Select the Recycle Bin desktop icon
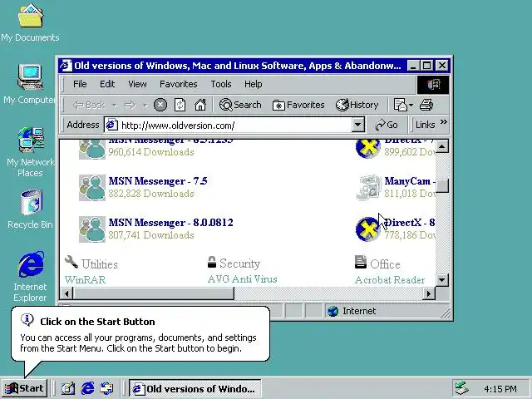 pos(30,209)
